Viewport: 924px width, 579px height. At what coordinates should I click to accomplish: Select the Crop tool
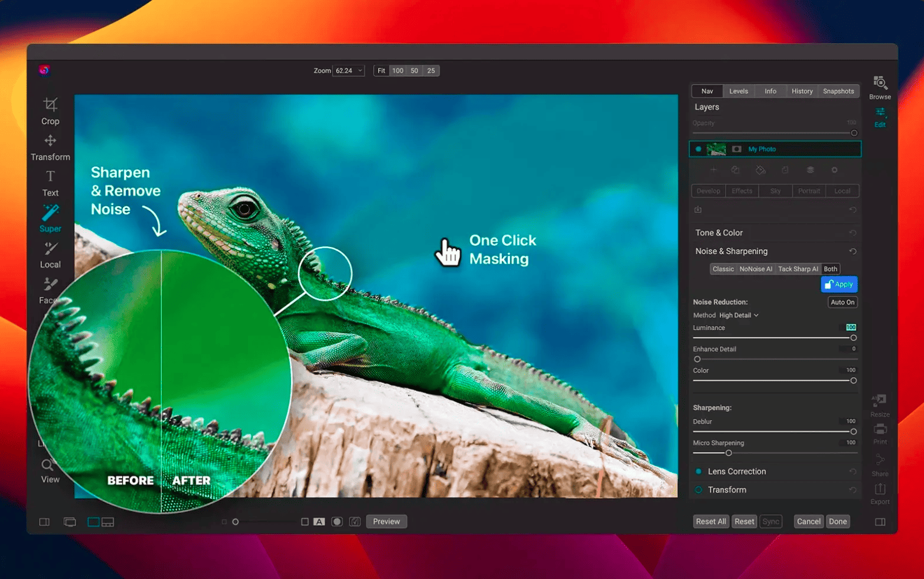[50, 111]
